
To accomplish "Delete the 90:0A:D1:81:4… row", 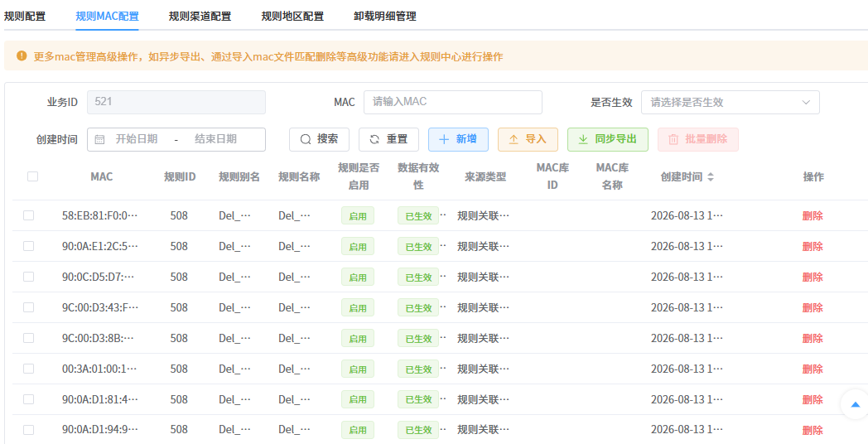I will (813, 400).
